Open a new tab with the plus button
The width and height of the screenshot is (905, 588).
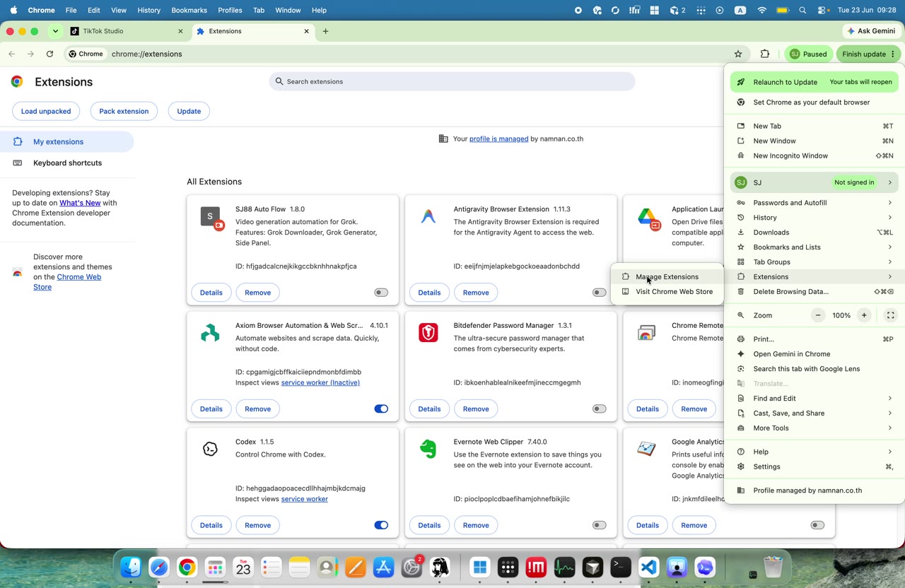click(325, 31)
